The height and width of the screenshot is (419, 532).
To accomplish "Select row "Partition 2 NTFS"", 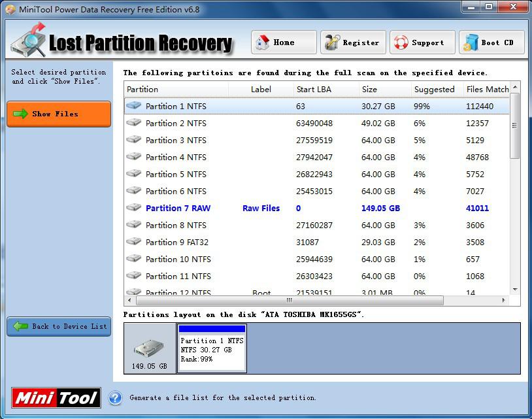I will (317, 123).
